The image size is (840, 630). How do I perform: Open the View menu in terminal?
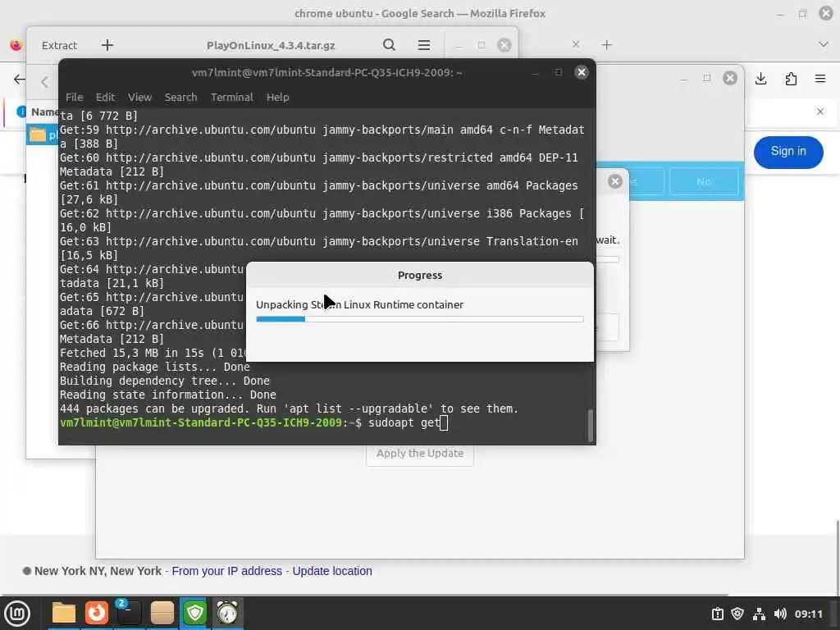(139, 97)
